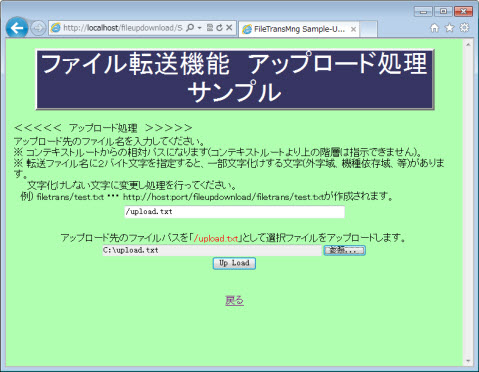This screenshot has width=479, height=372.
Task: Toggle the compatibility view icon
Action: click(210, 28)
